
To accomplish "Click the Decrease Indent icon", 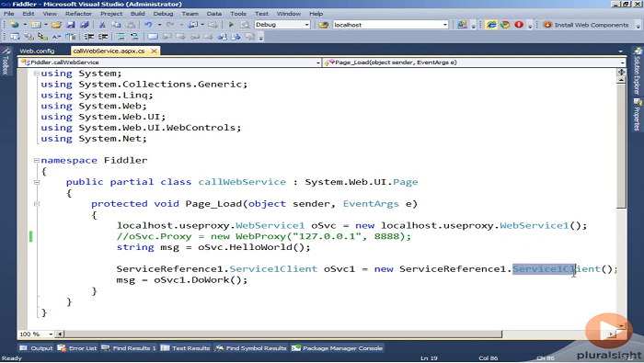I will click(x=89, y=37).
